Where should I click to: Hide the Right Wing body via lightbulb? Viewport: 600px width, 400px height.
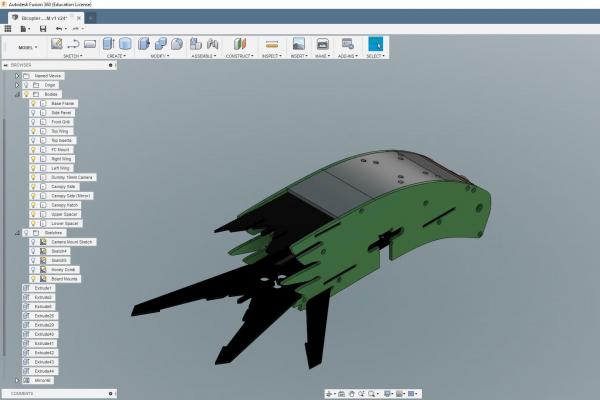tap(33, 159)
